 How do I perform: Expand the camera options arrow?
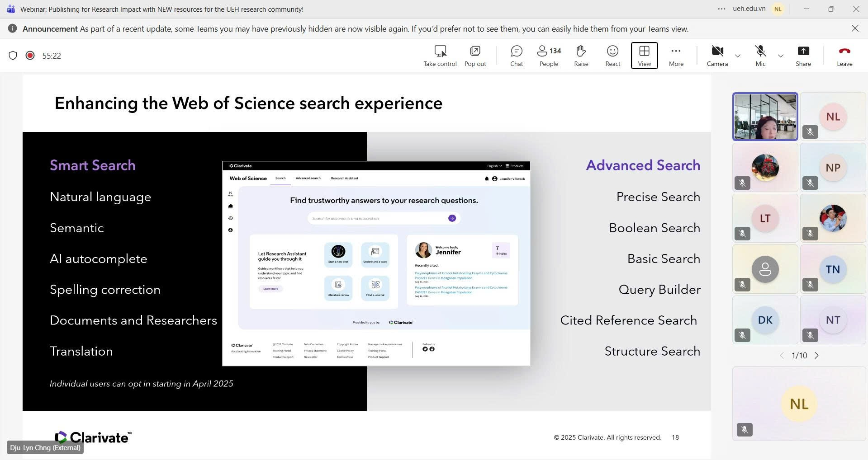[738, 56]
